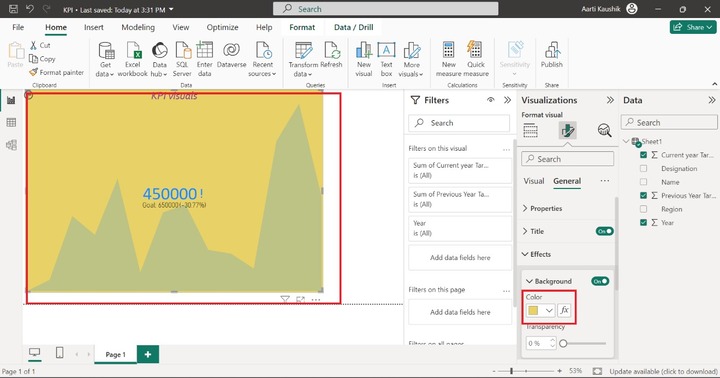Uncheck the Year field box
Viewport: 720px width, 378px height.
pos(643,222)
